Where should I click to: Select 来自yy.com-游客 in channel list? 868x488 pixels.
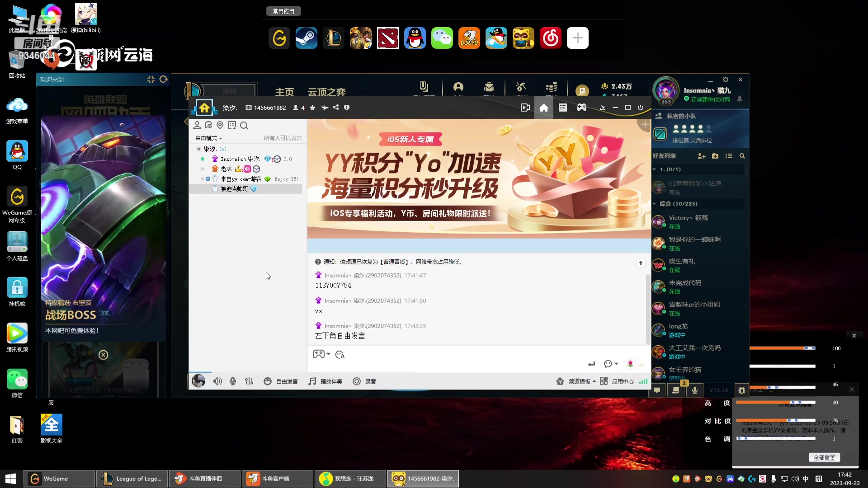click(x=241, y=179)
